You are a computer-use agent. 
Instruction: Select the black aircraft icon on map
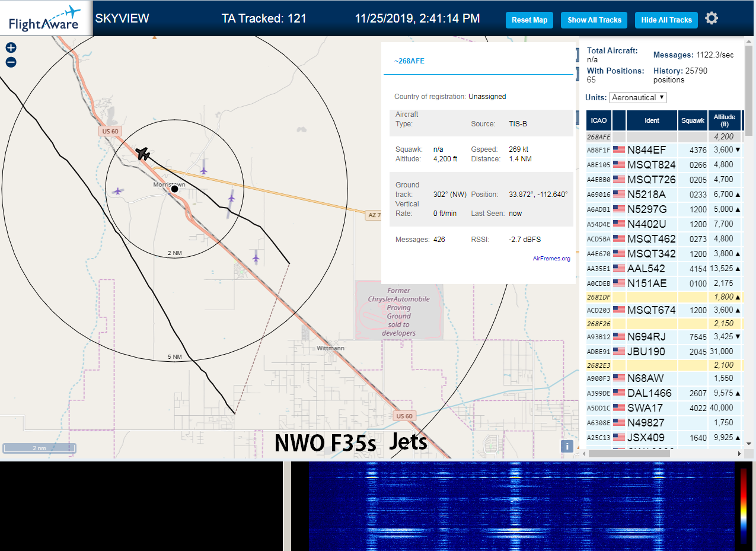coord(143,154)
